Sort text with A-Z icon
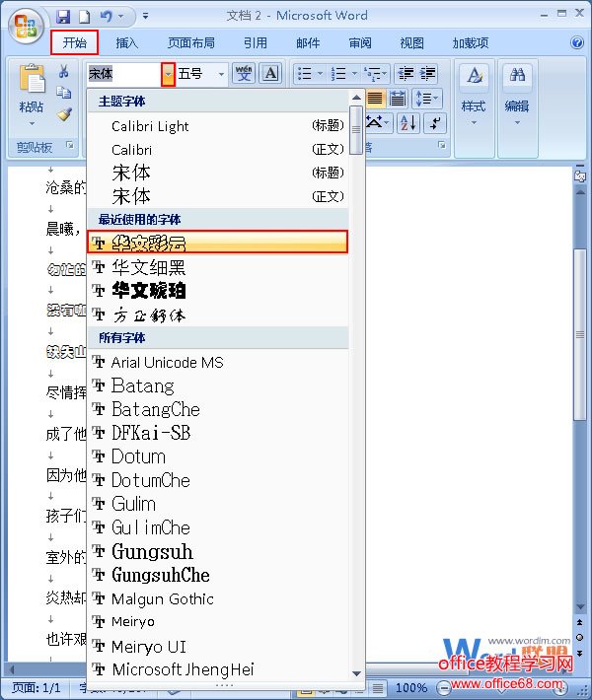 coord(407,123)
